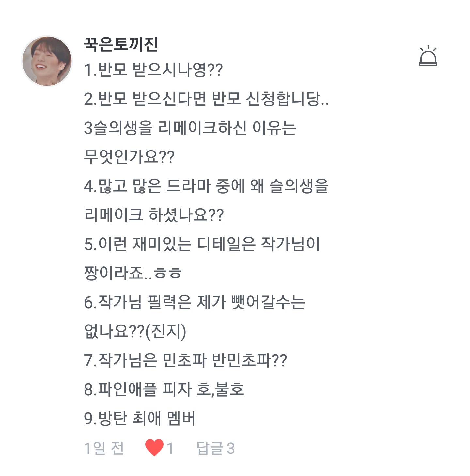This screenshot has width=470, height=476.
Task: Tap the text '무엇인가요??'
Action: coord(129,157)
